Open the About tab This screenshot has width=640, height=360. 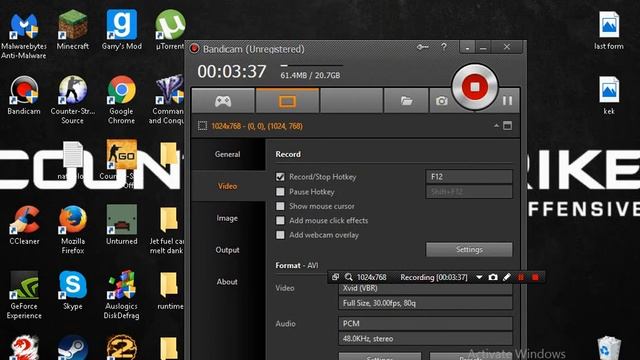[x=227, y=282]
